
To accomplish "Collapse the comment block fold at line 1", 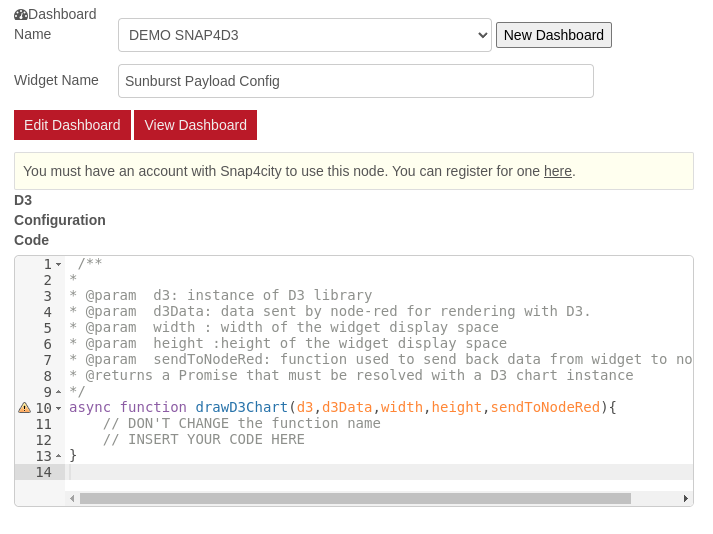I will coord(59,265).
